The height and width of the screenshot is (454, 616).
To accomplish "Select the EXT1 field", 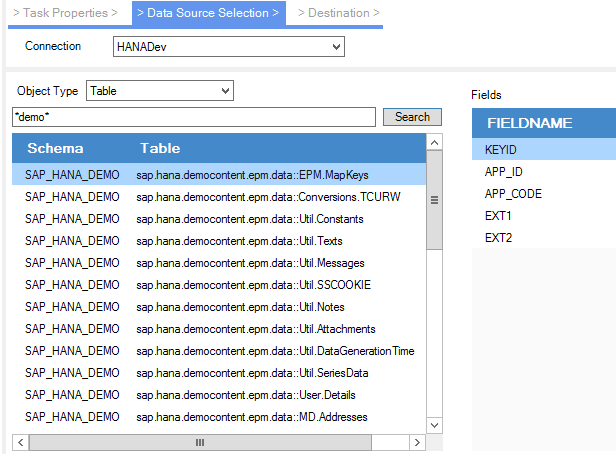I will pyautogui.click(x=544, y=216).
